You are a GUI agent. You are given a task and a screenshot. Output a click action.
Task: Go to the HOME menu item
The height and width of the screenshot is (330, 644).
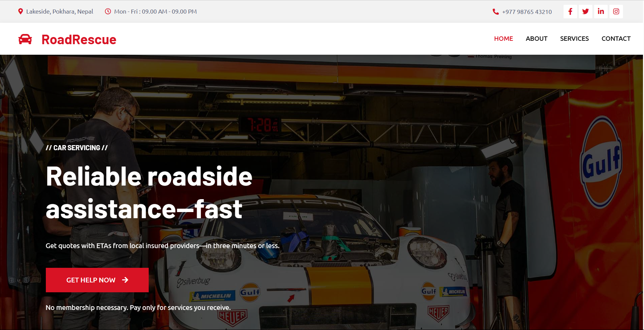click(503, 39)
